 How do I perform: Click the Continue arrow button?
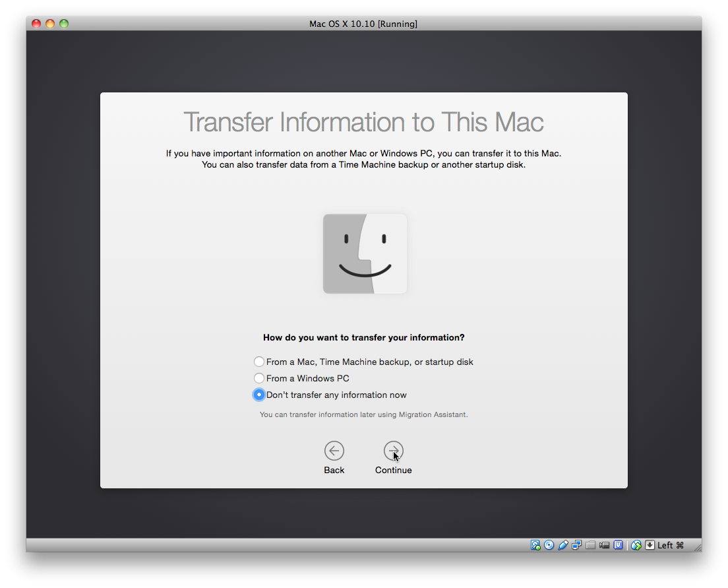[x=393, y=451]
